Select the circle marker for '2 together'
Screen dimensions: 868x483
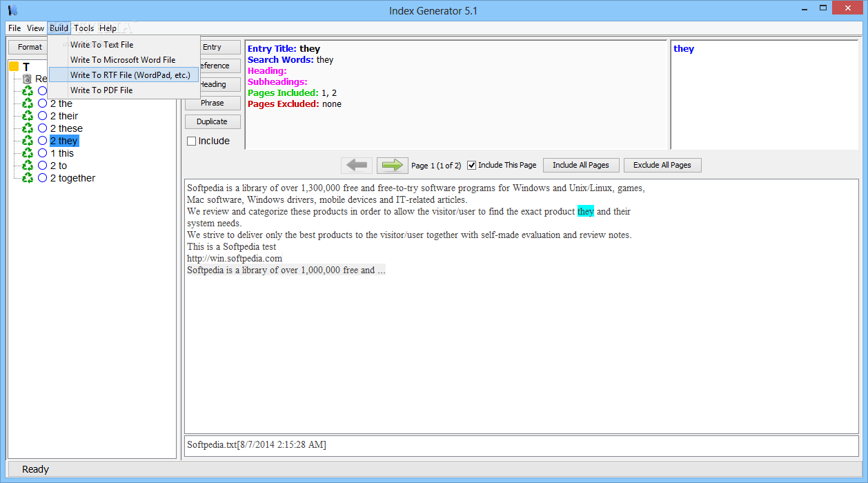click(43, 178)
